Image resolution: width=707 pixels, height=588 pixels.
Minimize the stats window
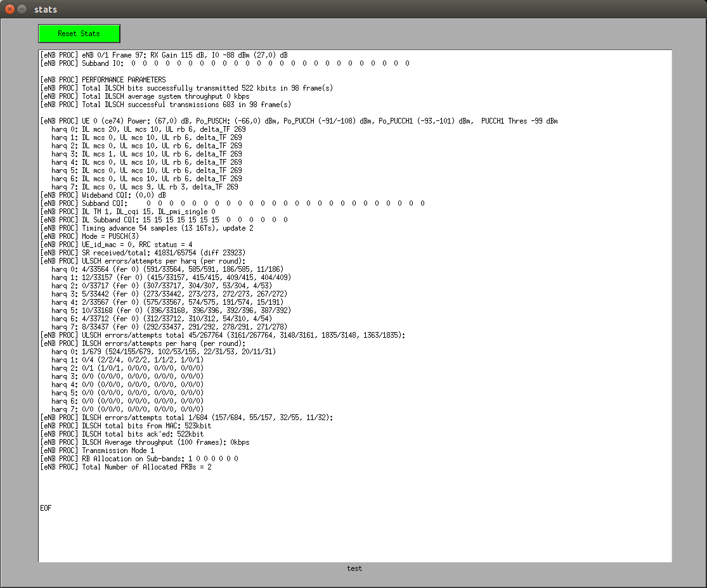[22, 9]
